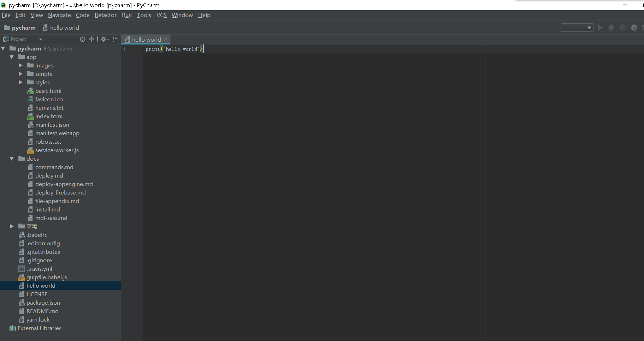Viewport: 644px width, 341px height.
Task: Collapse the docs folder
Action: point(12,158)
